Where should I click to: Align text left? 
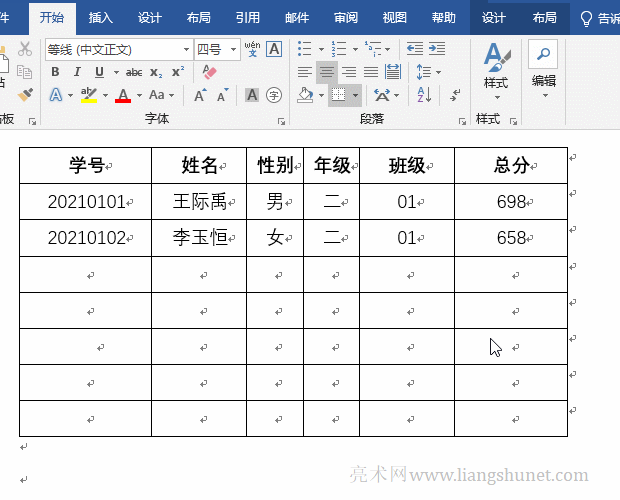(x=304, y=72)
